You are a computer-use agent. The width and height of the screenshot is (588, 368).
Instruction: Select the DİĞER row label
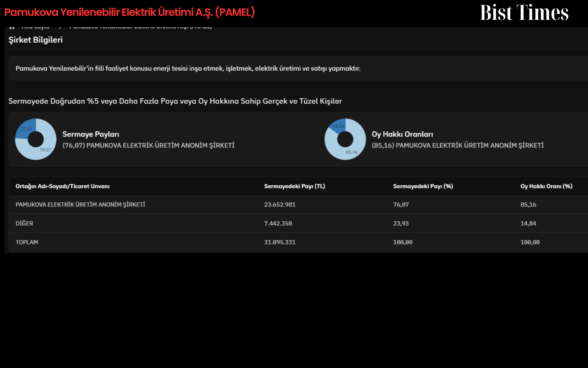[x=24, y=223]
